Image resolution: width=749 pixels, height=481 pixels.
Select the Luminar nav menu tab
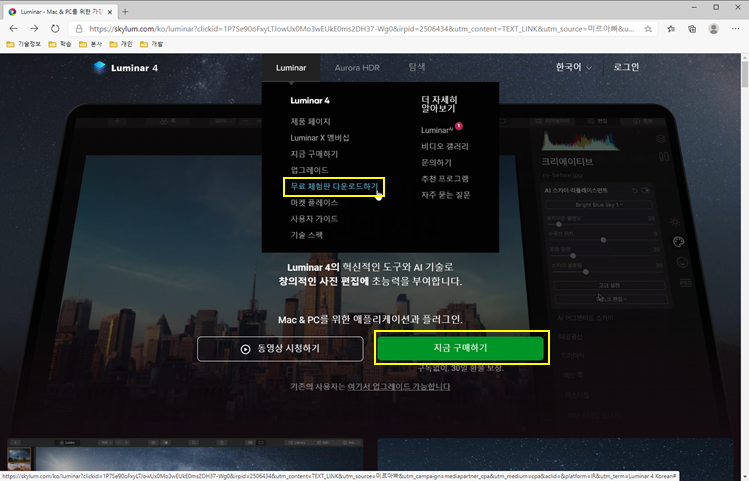click(x=291, y=68)
